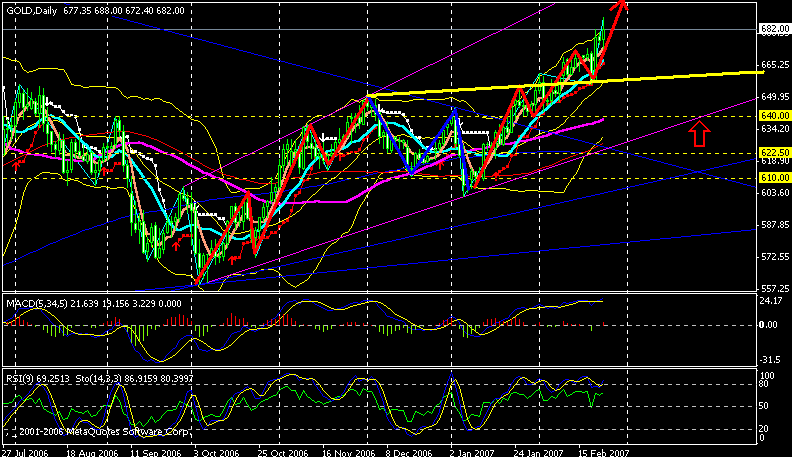Click the MACD 24.17 scale value

click(771, 301)
